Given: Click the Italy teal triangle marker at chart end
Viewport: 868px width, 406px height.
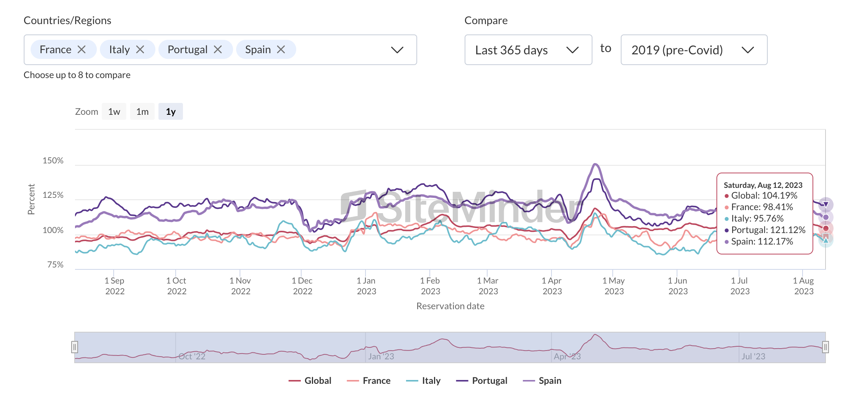Looking at the screenshot, I should (826, 241).
